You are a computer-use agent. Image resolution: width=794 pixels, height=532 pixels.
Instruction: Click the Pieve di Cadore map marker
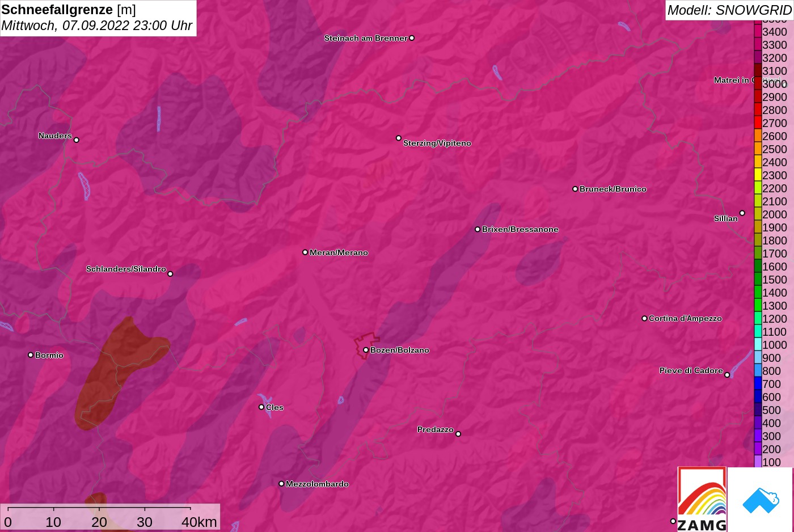pos(727,375)
